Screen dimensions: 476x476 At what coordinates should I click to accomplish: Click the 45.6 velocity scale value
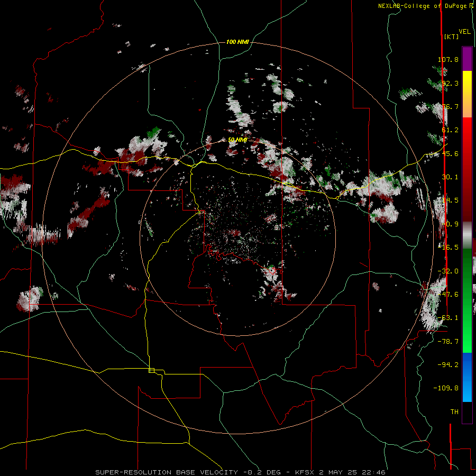[x=450, y=153]
